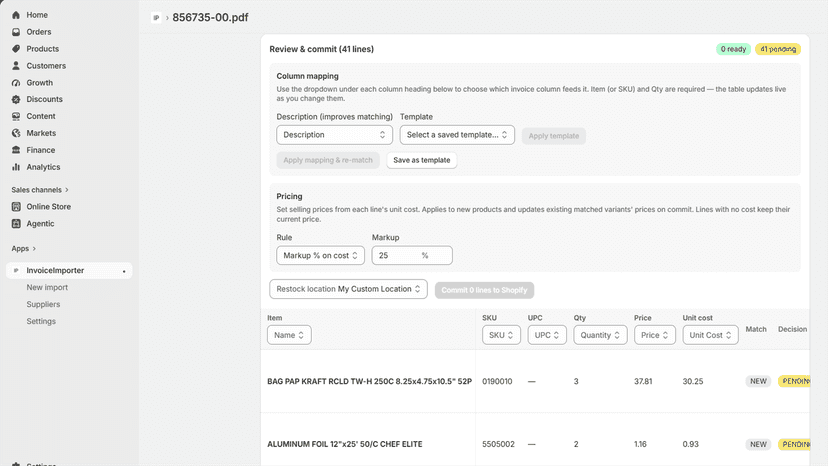
Task: Click the pin dot next to InvoiceImporter
Action: point(124,271)
